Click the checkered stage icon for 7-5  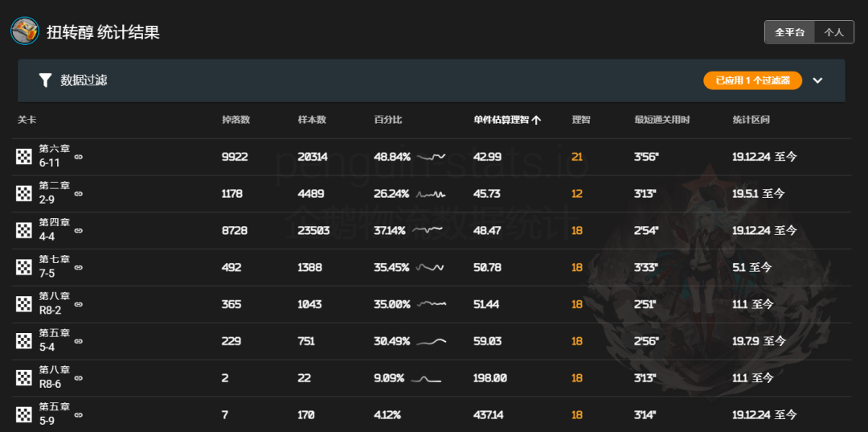[x=23, y=268]
